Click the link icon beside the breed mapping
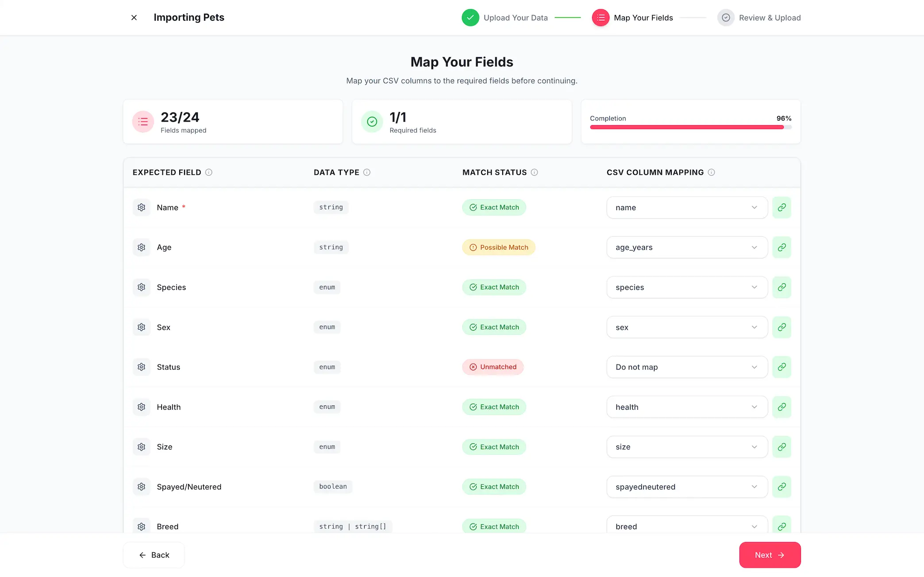This screenshot has height=577, width=924. 782,526
